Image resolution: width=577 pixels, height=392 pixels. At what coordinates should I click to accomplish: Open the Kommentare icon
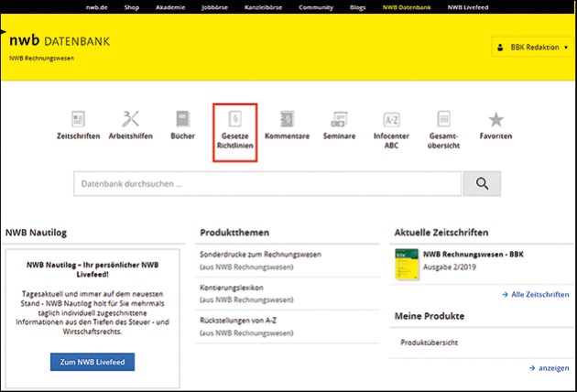click(x=287, y=120)
